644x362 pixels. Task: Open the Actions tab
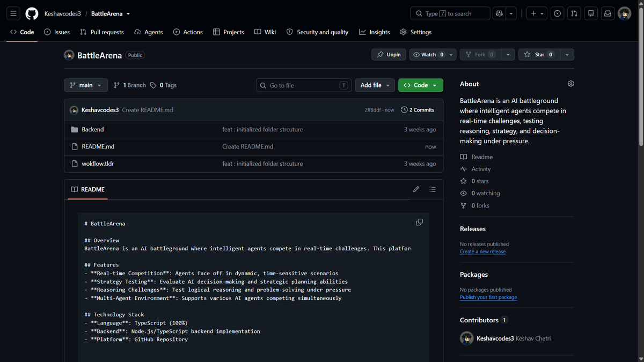pos(188,32)
